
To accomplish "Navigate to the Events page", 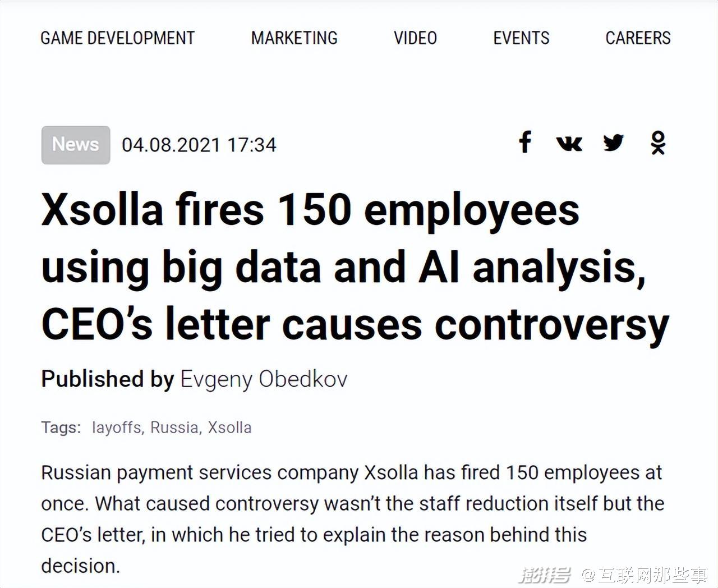I will pyautogui.click(x=521, y=38).
